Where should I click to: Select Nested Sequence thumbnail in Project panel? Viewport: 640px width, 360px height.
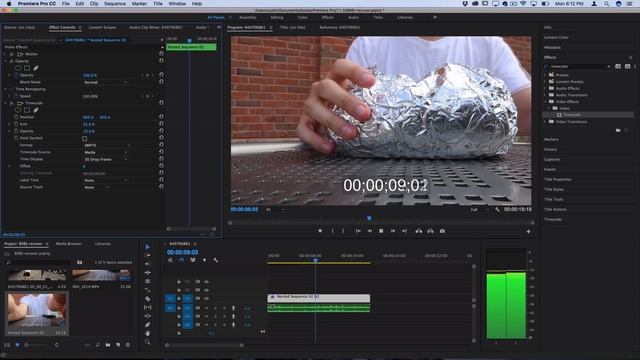[x=37, y=311]
